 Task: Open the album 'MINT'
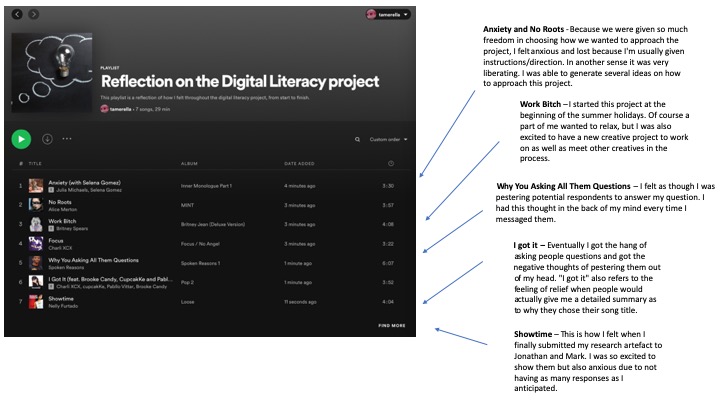187,205
